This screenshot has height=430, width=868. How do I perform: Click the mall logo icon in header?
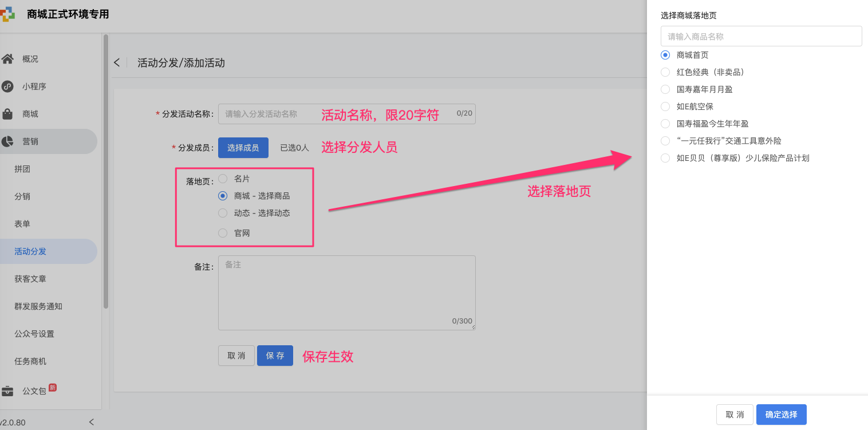tap(7, 14)
